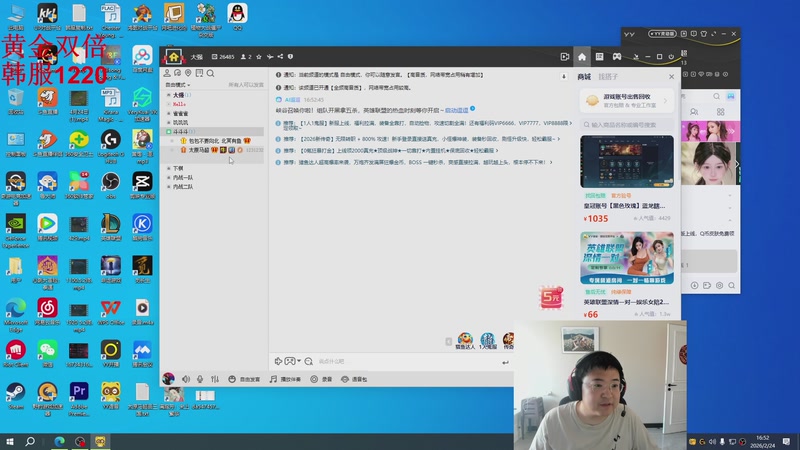The height and width of the screenshot is (450, 800).
Task: Open the apps grid icon in YY window
Action: 720,111
